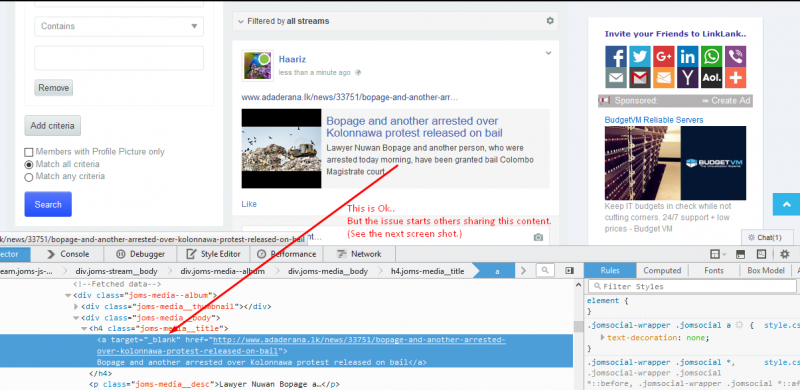Click the Add criteria button
This screenshot has width=800, height=390.
click(53, 126)
